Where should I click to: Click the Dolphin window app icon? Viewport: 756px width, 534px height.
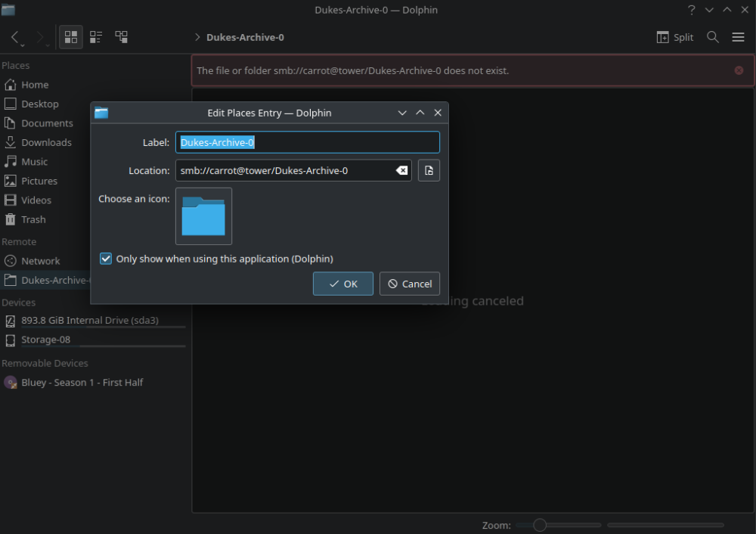click(x=8, y=10)
